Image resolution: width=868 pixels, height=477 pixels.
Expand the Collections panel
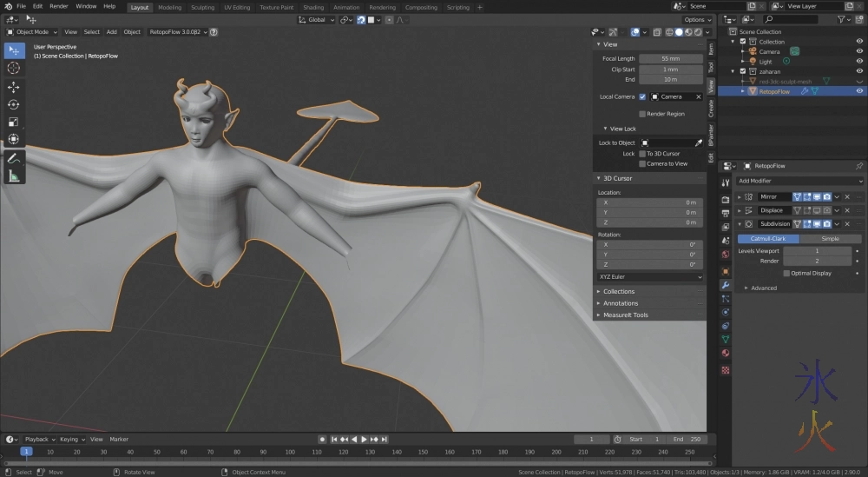coord(619,292)
